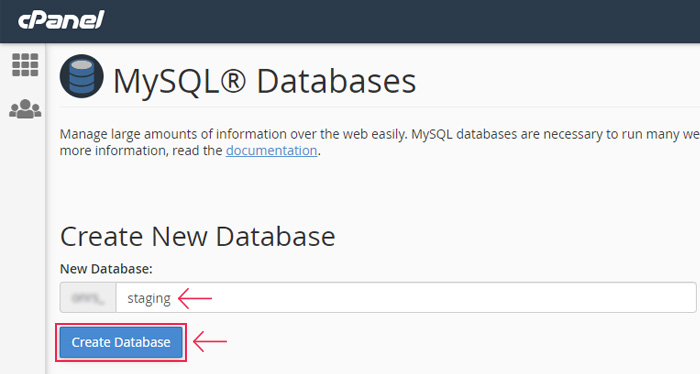Click the cPanel logo
The height and width of the screenshot is (374, 700).
tap(61, 20)
